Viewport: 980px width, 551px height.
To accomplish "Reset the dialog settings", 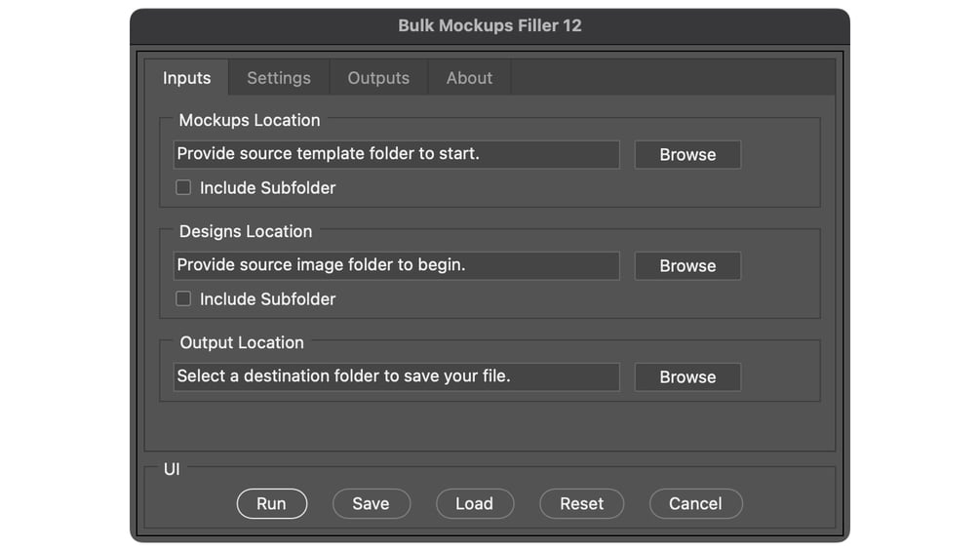I will (x=582, y=503).
